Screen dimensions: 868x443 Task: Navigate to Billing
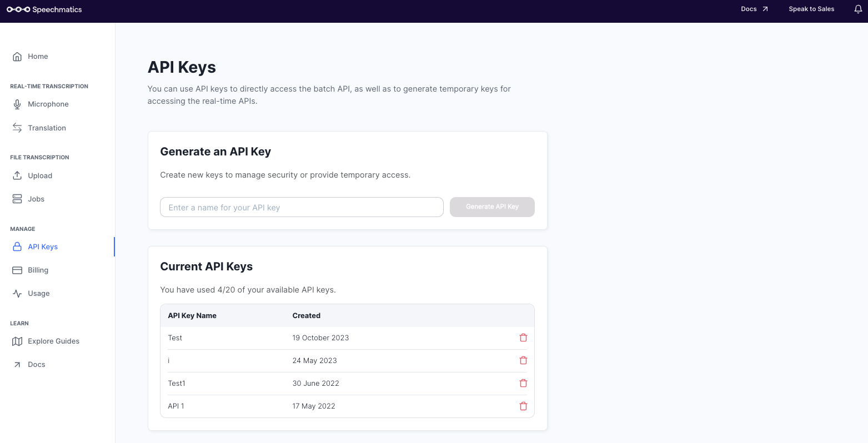pos(38,270)
